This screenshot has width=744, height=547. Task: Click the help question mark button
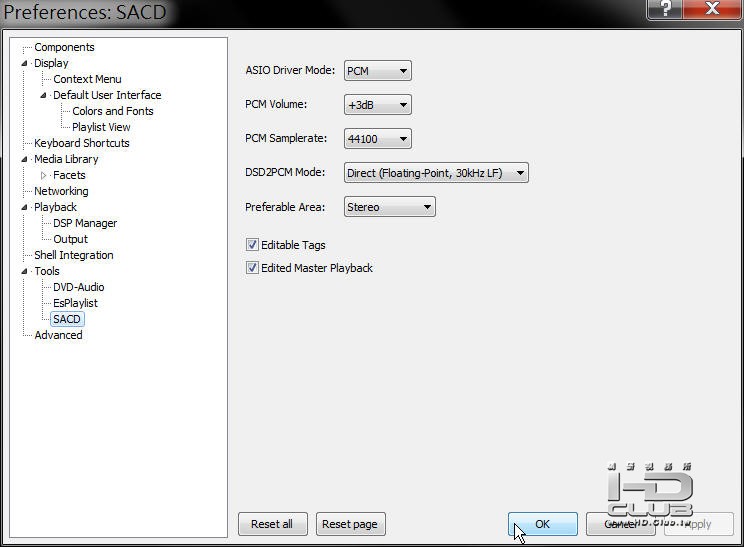[665, 9]
